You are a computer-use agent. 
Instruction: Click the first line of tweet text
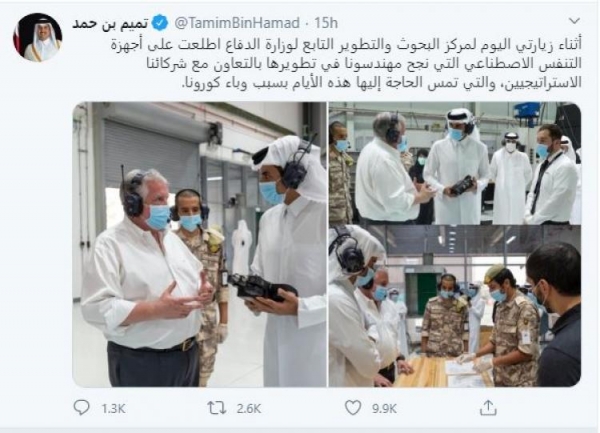346,44
